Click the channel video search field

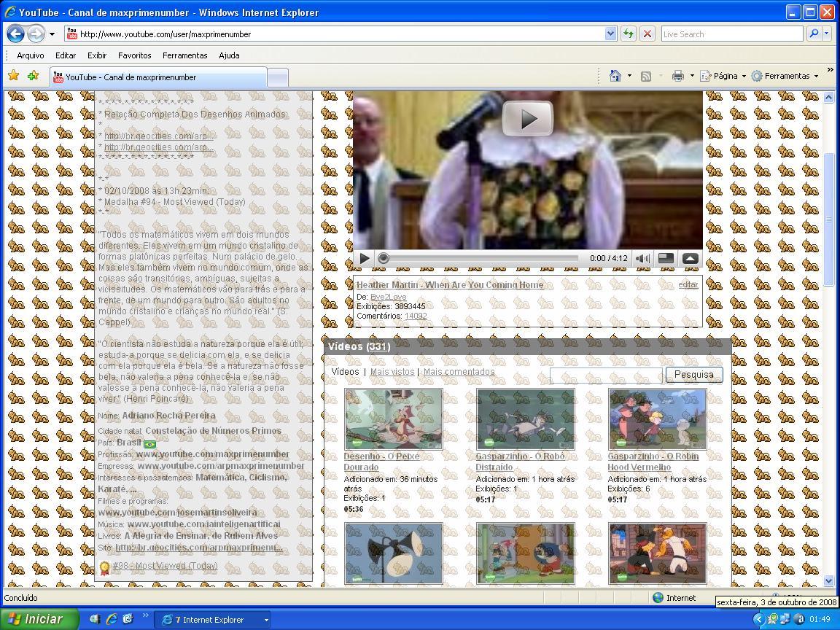[607, 375]
